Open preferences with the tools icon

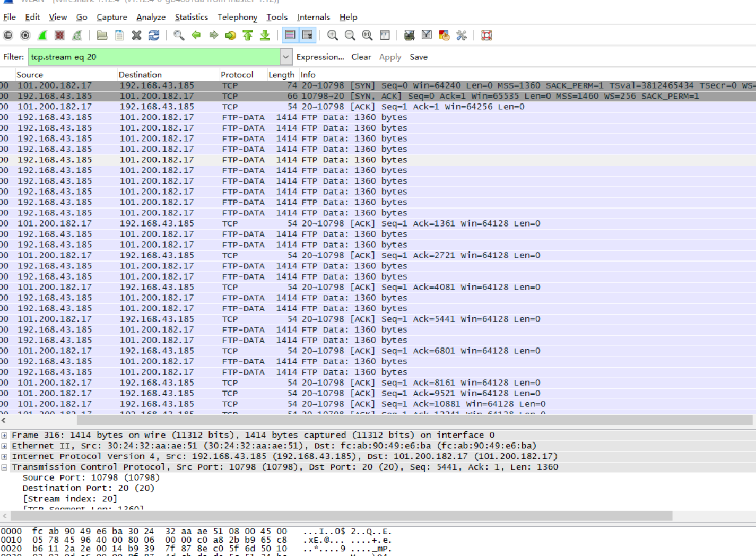(462, 35)
